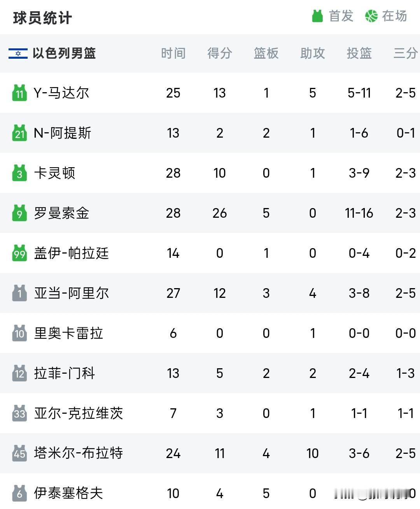
Task: Click the Israel flag icon
Action: pyautogui.click(x=18, y=53)
